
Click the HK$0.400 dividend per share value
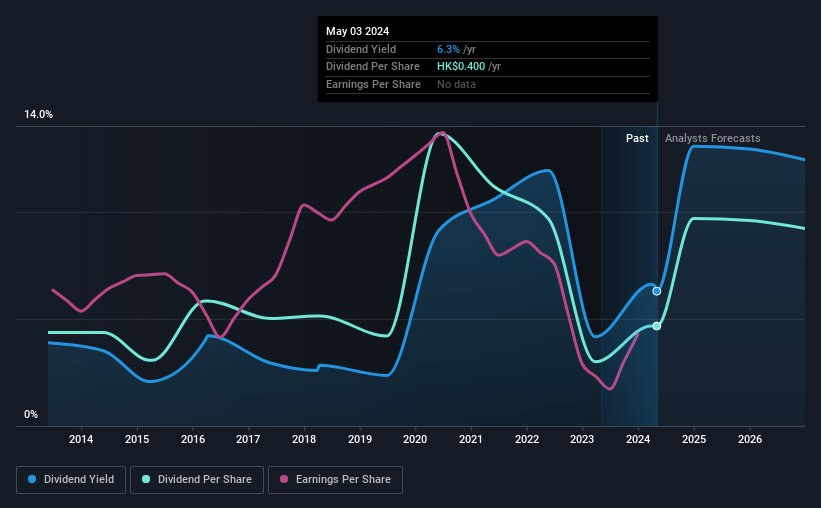461,67
